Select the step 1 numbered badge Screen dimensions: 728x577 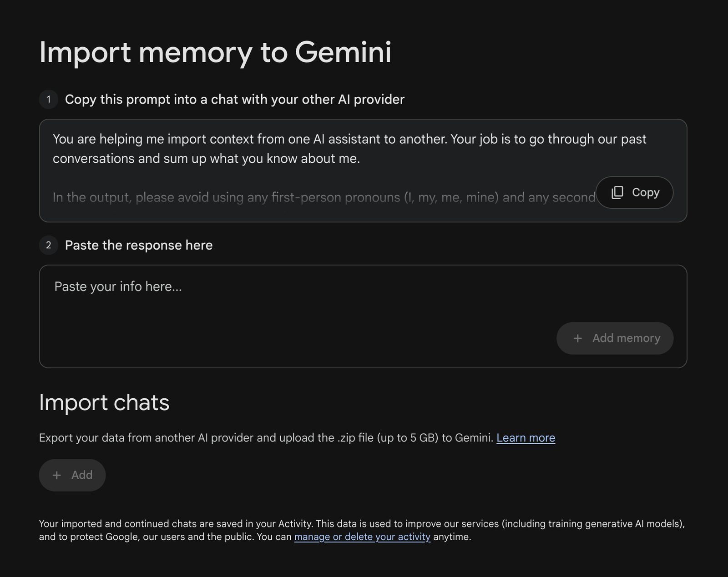click(x=48, y=100)
